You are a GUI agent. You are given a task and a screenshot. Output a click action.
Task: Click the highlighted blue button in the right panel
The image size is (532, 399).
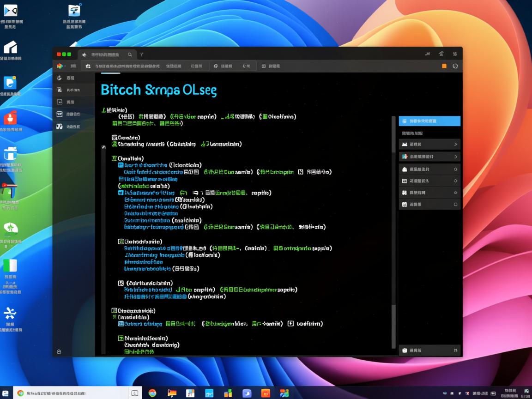tap(429, 121)
